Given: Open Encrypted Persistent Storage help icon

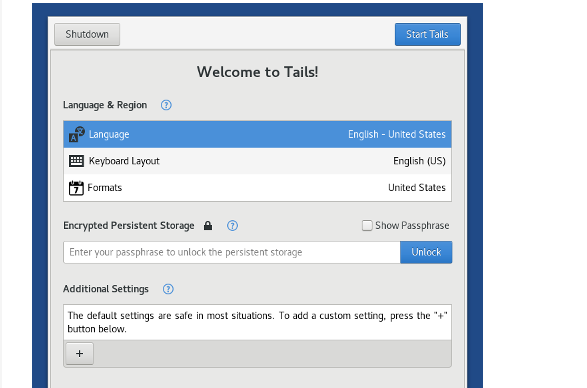Looking at the screenshot, I should click(x=232, y=226).
